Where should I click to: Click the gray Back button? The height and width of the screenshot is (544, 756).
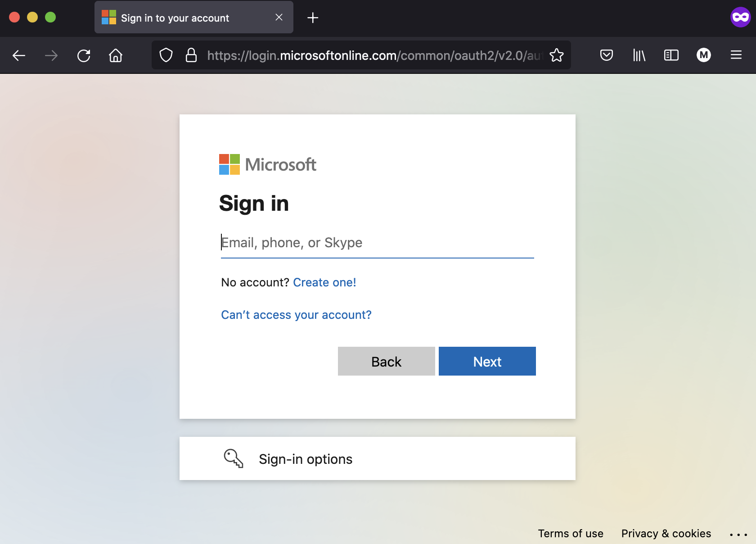click(x=386, y=361)
